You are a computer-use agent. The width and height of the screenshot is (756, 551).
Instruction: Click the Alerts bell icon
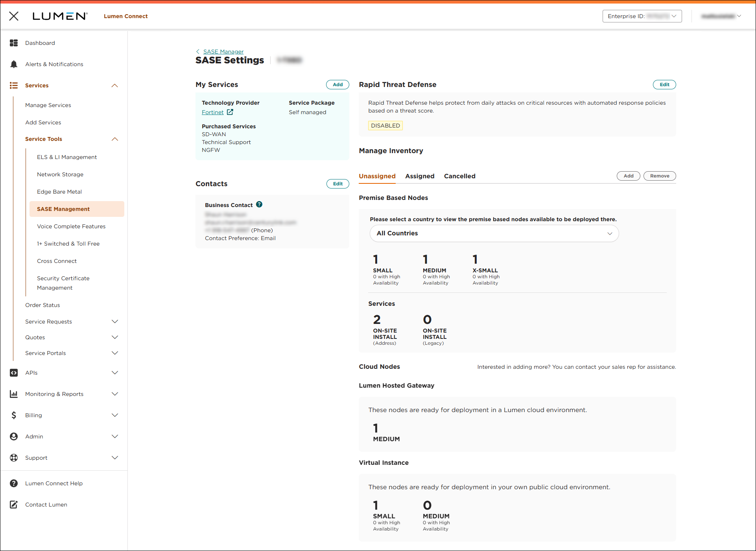[14, 64]
